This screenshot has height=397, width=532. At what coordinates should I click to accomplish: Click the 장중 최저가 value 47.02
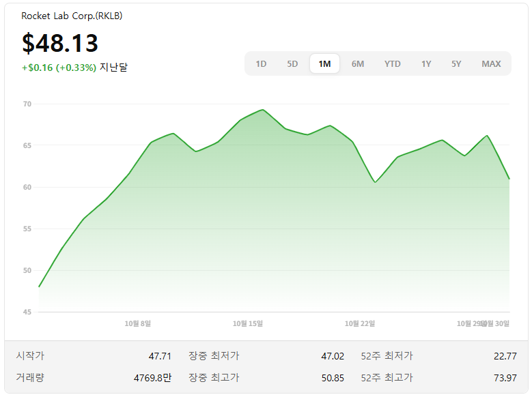(333, 356)
